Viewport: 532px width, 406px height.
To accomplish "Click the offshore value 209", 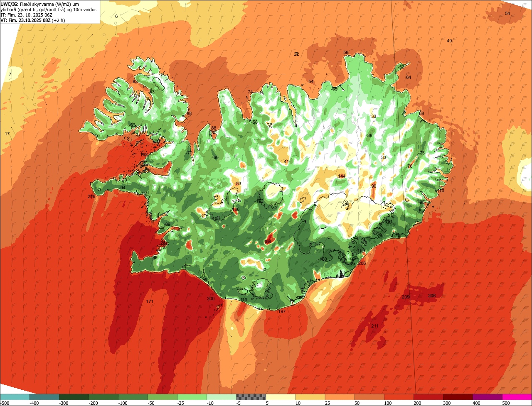I will coord(406,297).
